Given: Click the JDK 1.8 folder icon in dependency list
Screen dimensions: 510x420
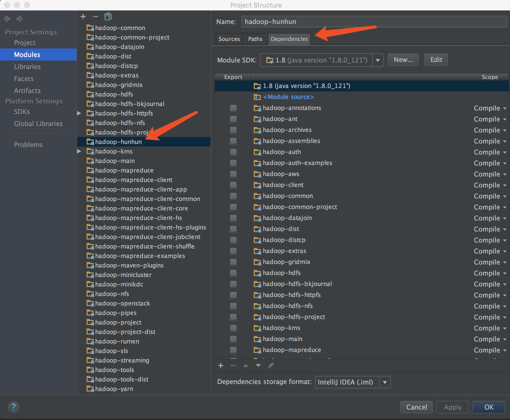Looking at the screenshot, I should coord(257,86).
